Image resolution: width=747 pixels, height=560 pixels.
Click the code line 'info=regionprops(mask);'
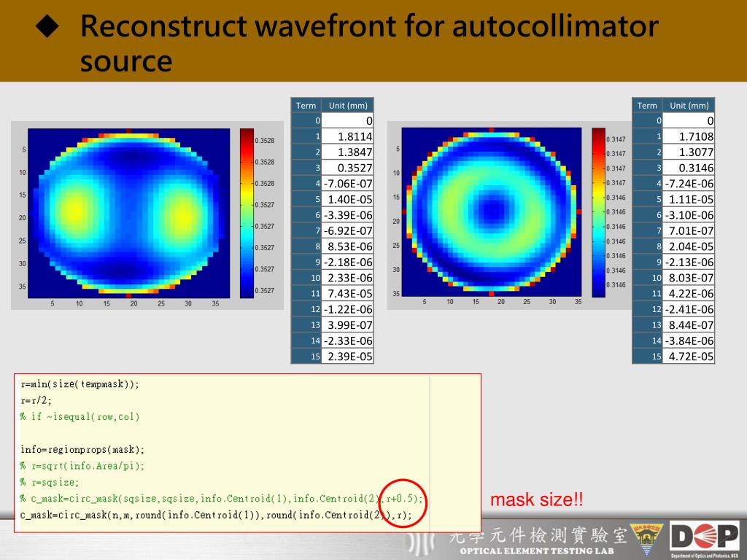click(x=82, y=449)
